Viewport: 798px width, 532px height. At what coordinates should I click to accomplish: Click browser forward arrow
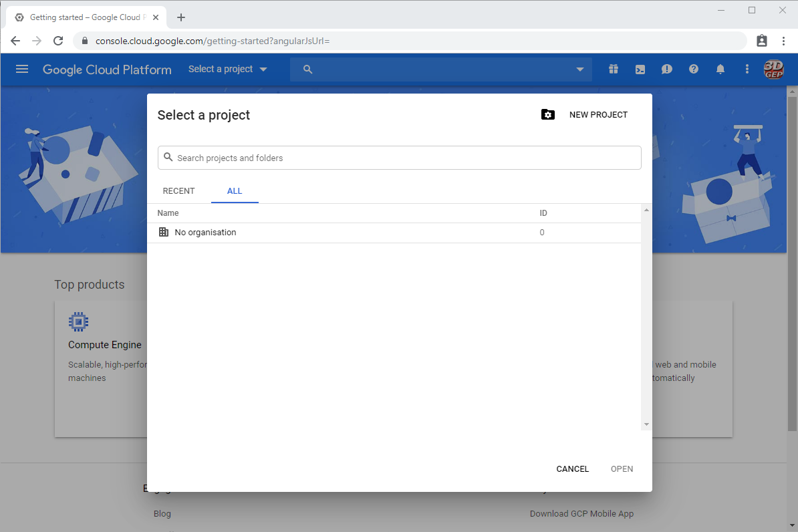click(37, 41)
